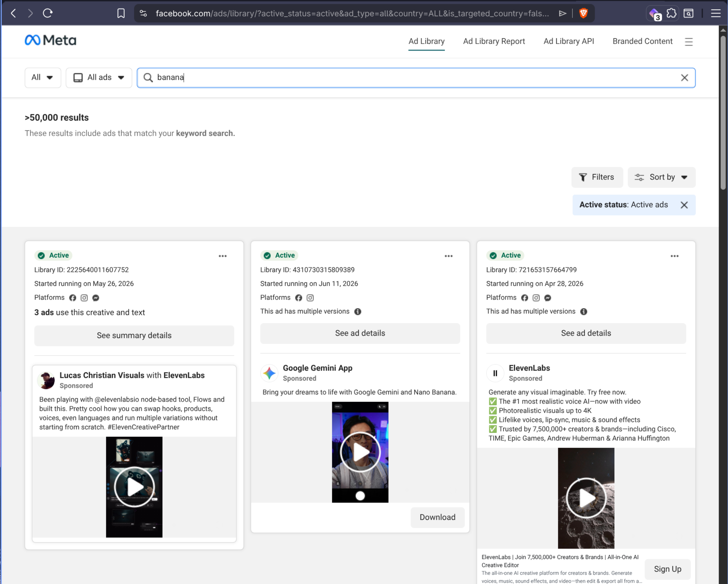
Task: Open ElevenLabs advertiser name link
Action: click(x=529, y=368)
